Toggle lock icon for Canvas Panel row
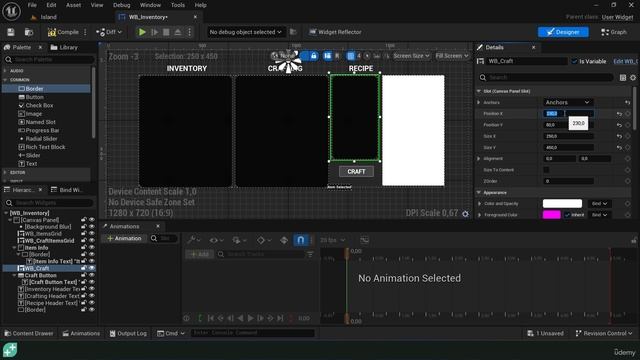The image size is (640, 360). [x=84, y=220]
